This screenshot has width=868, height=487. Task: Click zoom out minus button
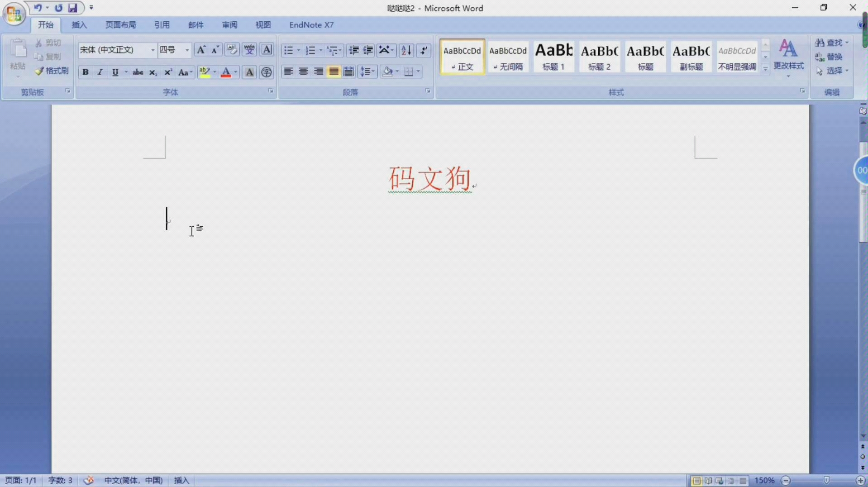pyautogui.click(x=786, y=480)
